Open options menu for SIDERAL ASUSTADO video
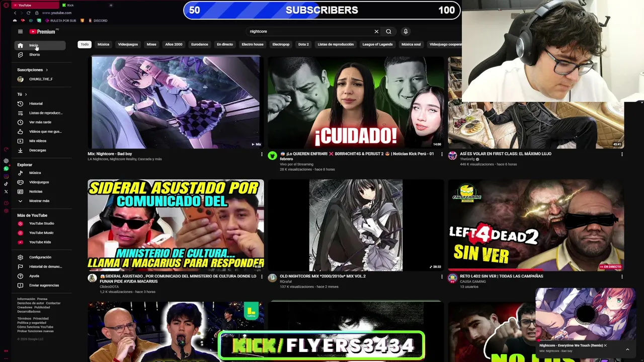Image resolution: width=644 pixels, height=362 pixels. [262, 277]
